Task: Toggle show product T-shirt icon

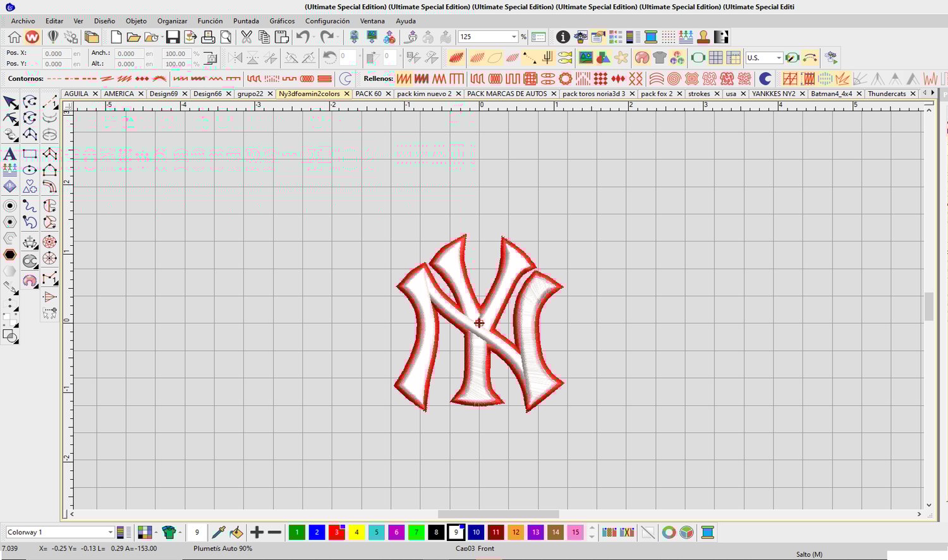Action: click(660, 58)
